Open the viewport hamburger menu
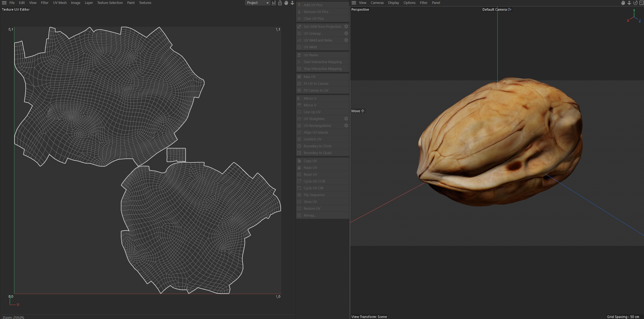The height and width of the screenshot is (319, 644). (x=353, y=3)
